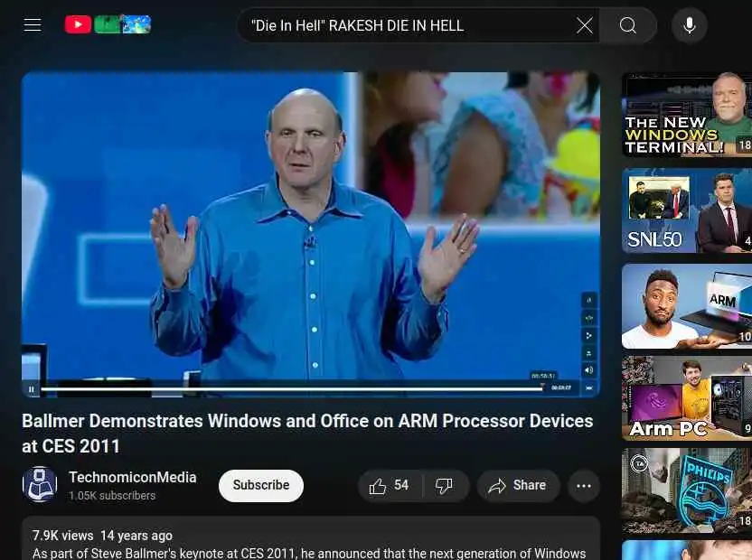Open the SNL50 recommended video
The height and width of the screenshot is (560, 752).
tap(687, 210)
